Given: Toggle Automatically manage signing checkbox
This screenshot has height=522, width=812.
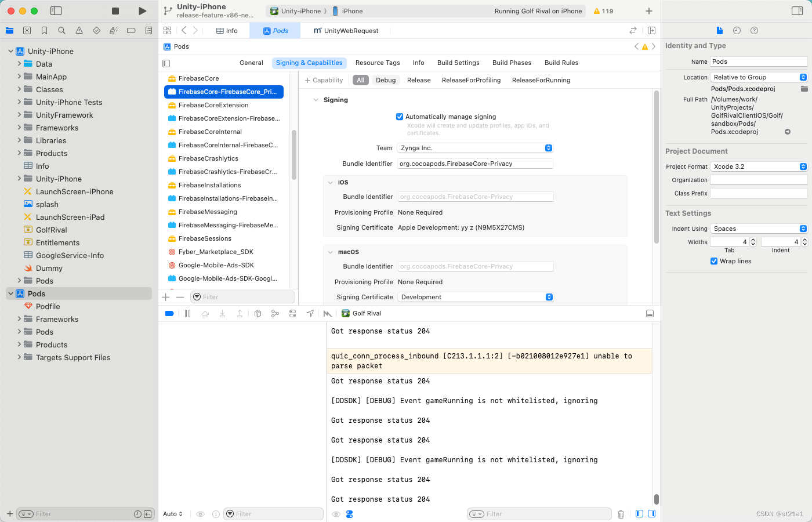Looking at the screenshot, I should pyautogui.click(x=400, y=117).
